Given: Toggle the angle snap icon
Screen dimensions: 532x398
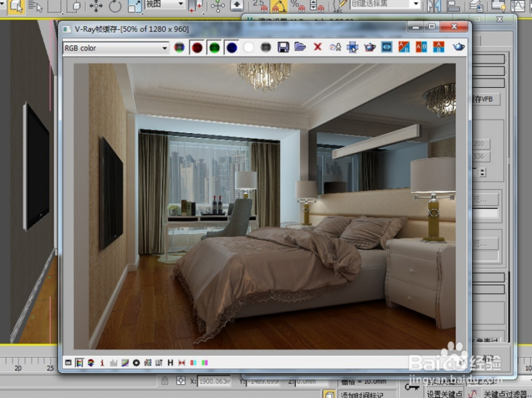Looking at the screenshot, I should pos(279,6).
